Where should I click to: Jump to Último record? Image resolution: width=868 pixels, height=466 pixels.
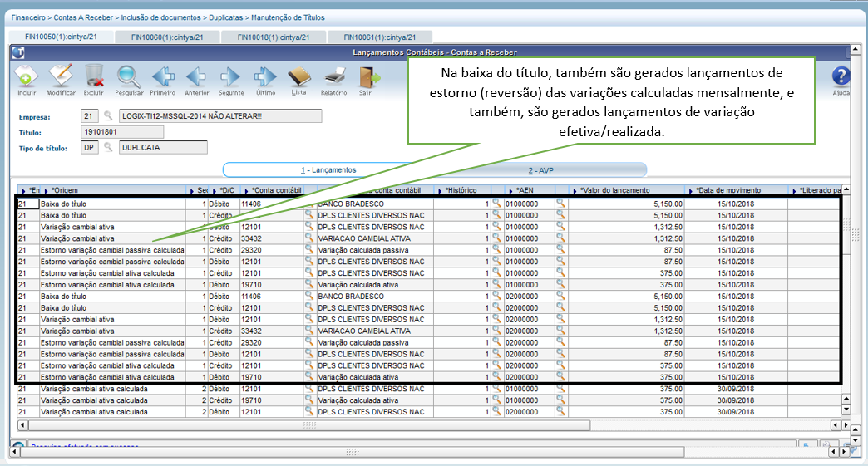(265, 76)
